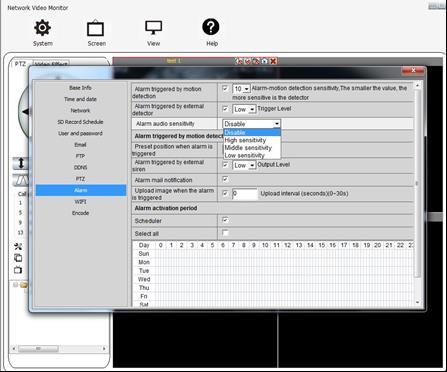Switch to the PTZ tab in left panel

point(21,64)
